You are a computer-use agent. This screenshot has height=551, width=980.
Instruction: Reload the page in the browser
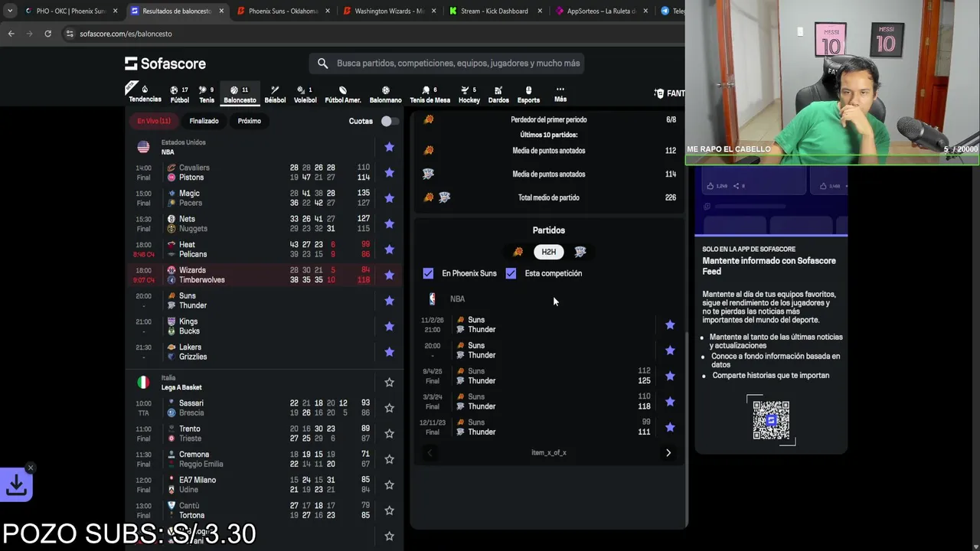(x=47, y=34)
